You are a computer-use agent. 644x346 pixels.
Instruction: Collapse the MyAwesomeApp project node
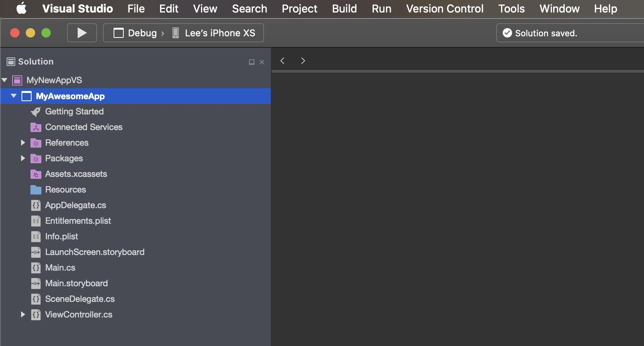(x=14, y=96)
